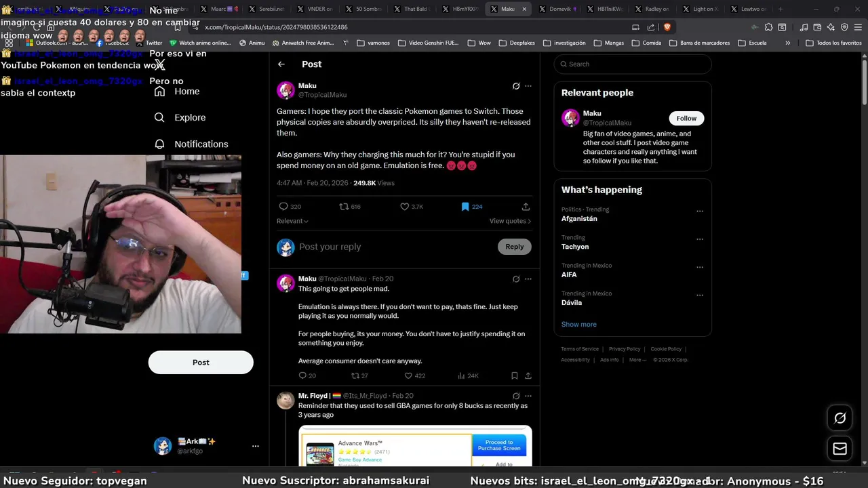Open Tachyon trending topic
This screenshot has width=868, height=488.
tap(575, 247)
